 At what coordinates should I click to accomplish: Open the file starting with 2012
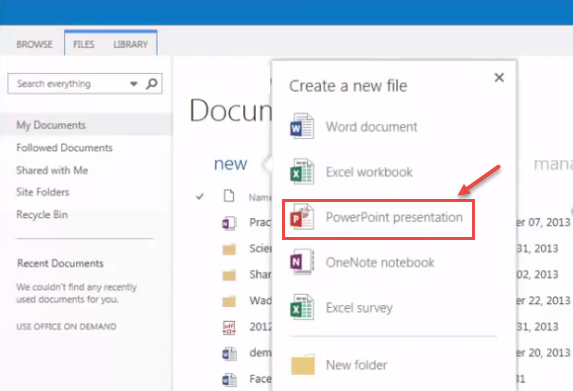point(261,327)
